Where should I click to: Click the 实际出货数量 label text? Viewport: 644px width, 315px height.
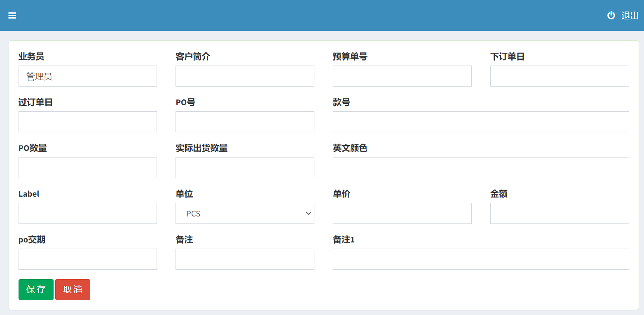201,148
